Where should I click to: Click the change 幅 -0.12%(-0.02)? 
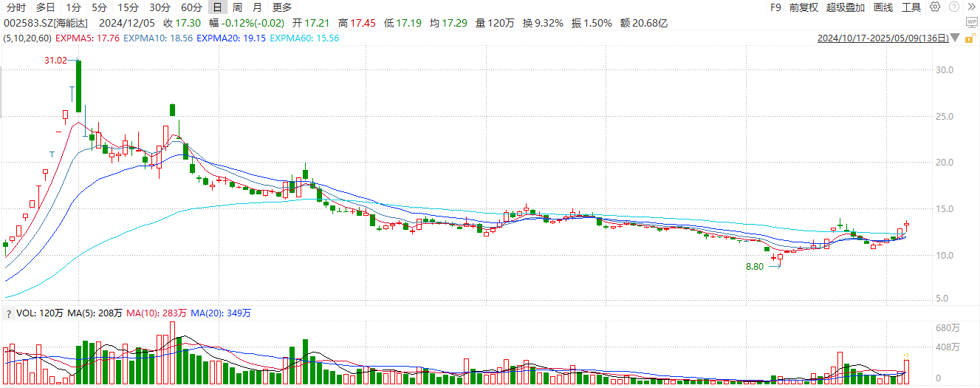(x=247, y=23)
